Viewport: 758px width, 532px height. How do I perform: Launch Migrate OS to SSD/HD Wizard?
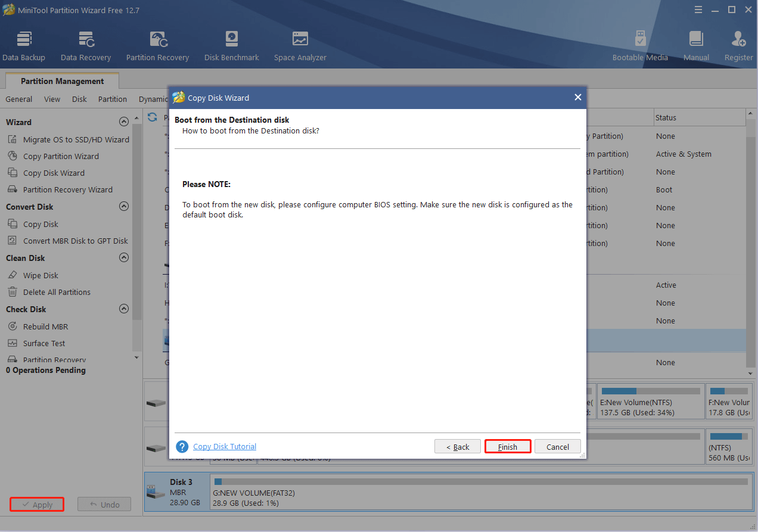click(x=69, y=139)
